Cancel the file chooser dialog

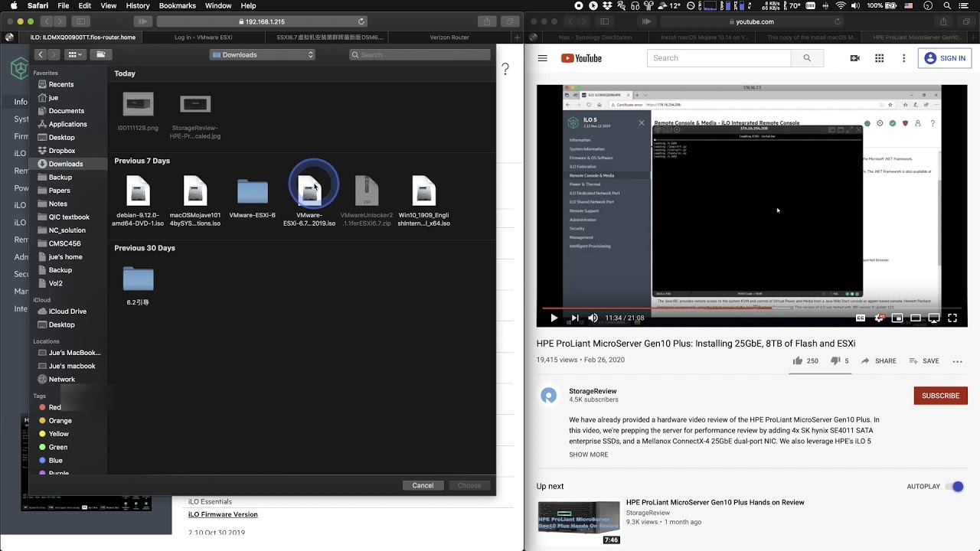coord(423,485)
